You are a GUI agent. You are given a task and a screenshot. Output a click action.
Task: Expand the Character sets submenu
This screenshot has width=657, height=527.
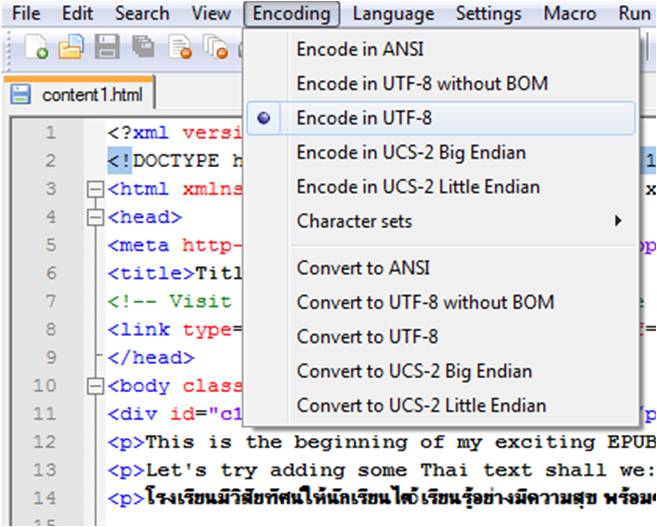click(441, 221)
